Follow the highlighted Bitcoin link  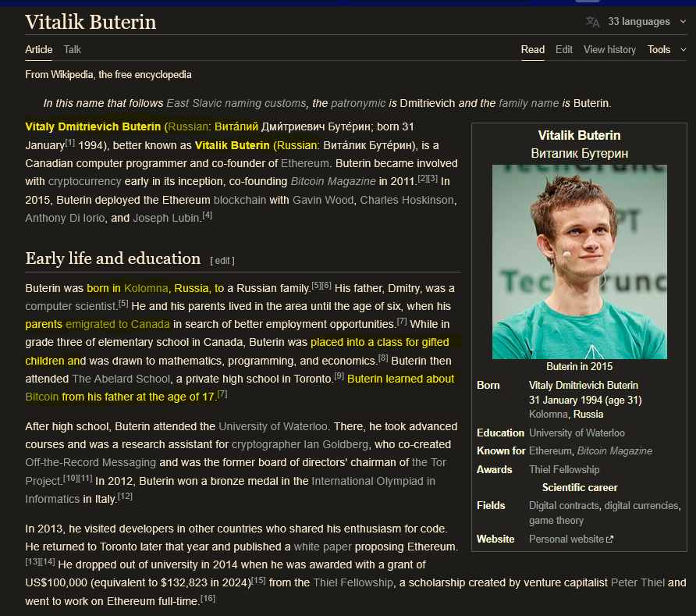[x=41, y=397]
